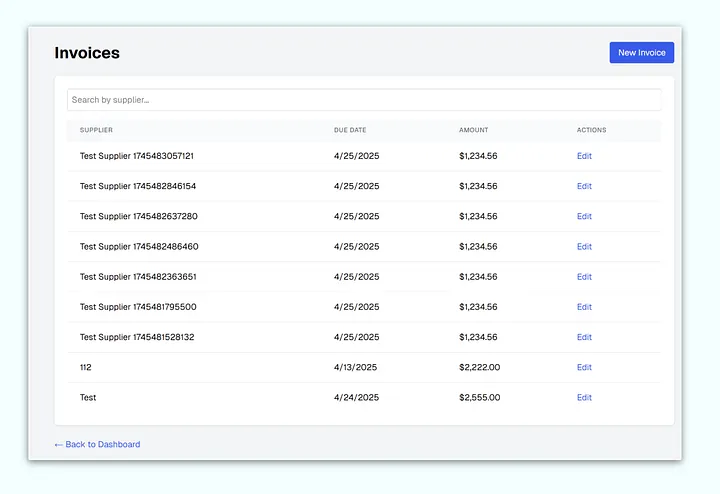Click the Supplier column header
Viewport: 720px width, 494px height.
pyautogui.click(x=96, y=130)
